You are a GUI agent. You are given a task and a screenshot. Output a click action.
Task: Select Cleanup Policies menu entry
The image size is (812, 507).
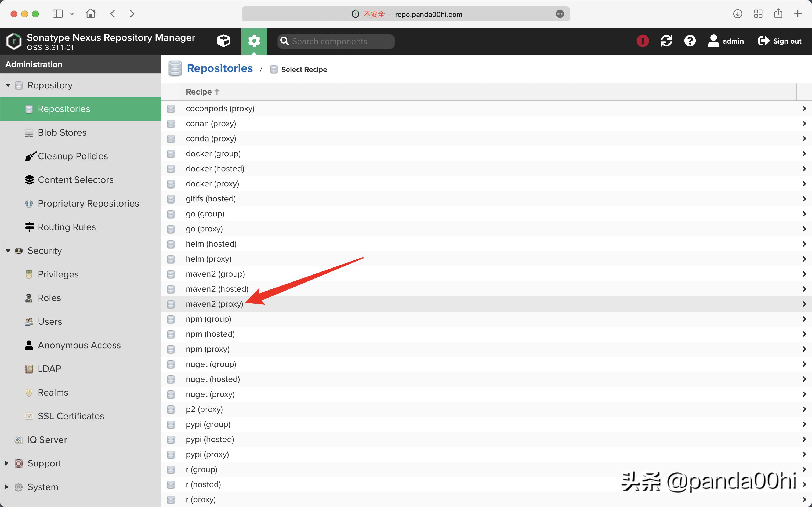tap(73, 156)
